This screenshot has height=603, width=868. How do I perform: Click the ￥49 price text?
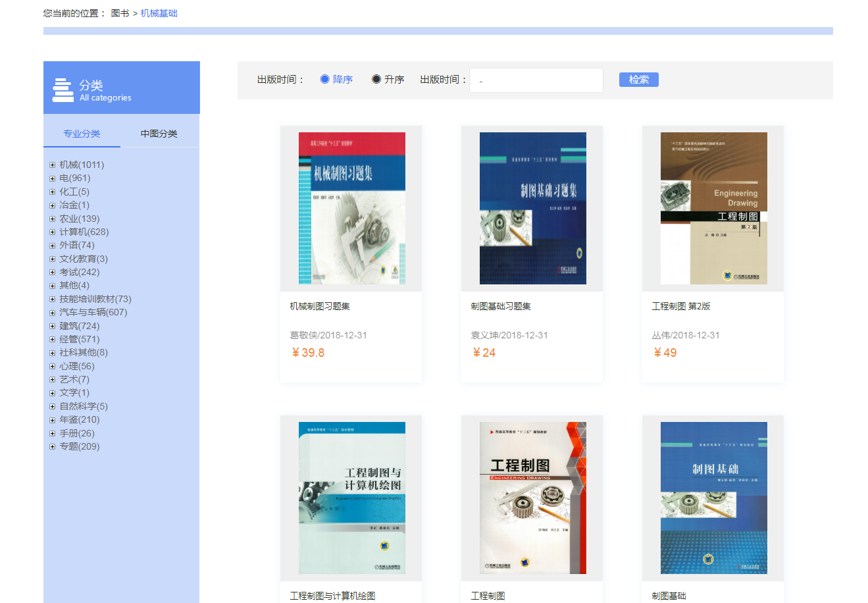[x=665, y=353]
